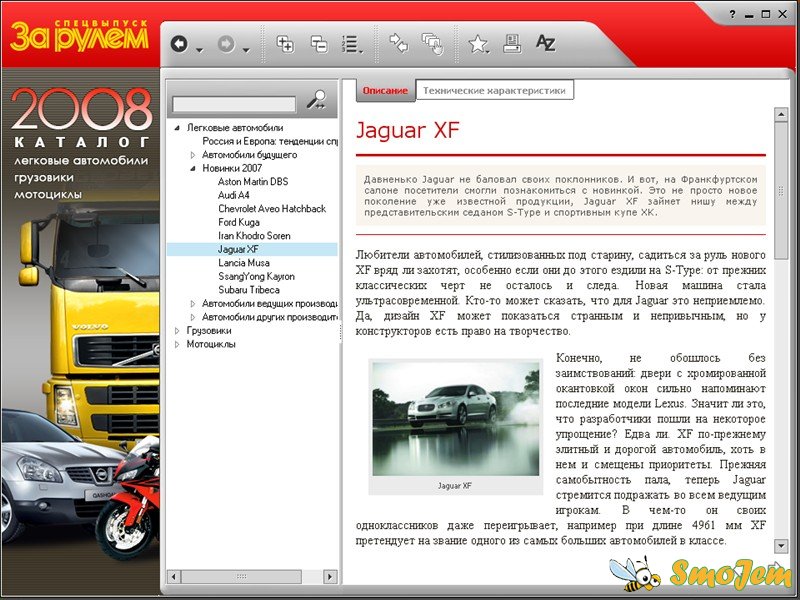Click tree panel scroll left arrow
Image resolution: width=800 pixels, height=600 pixels.
tap(174, 577)
